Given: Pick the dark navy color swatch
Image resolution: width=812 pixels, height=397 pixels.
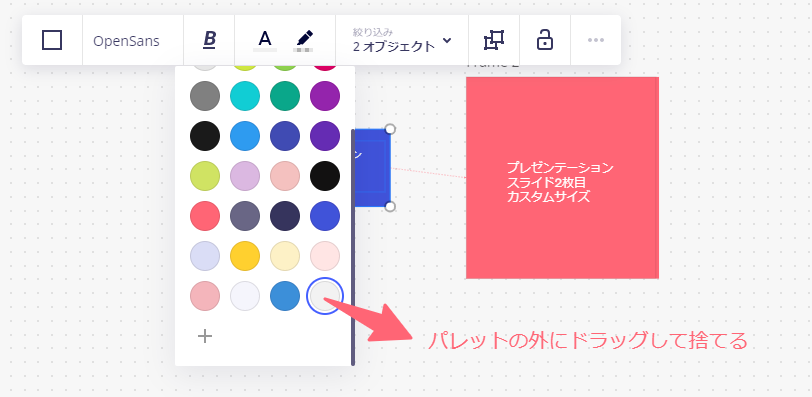Looking at the screenshot, I should coord(285,216).
